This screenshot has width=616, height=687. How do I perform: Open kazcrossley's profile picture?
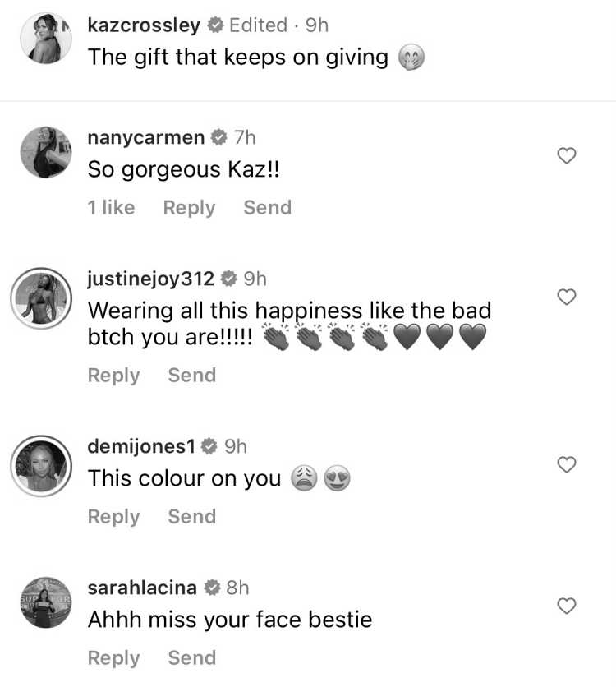point(46,39)
